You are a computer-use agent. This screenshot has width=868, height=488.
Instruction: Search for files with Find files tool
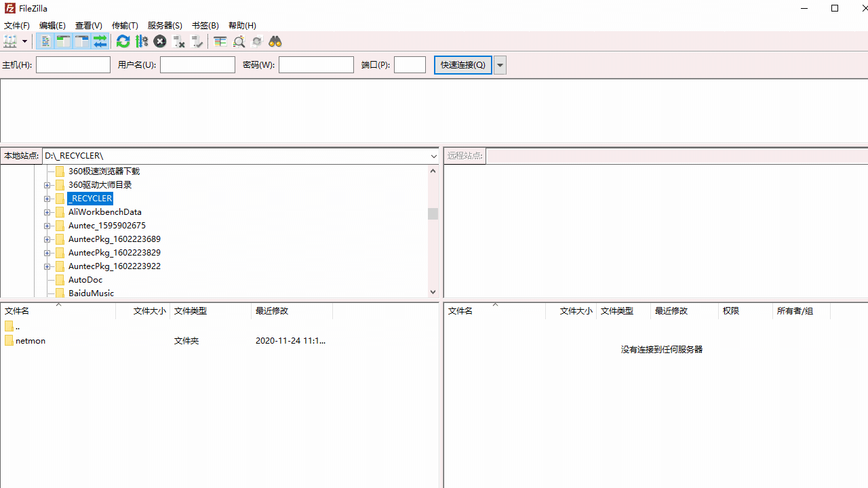(x=274, y=41)
